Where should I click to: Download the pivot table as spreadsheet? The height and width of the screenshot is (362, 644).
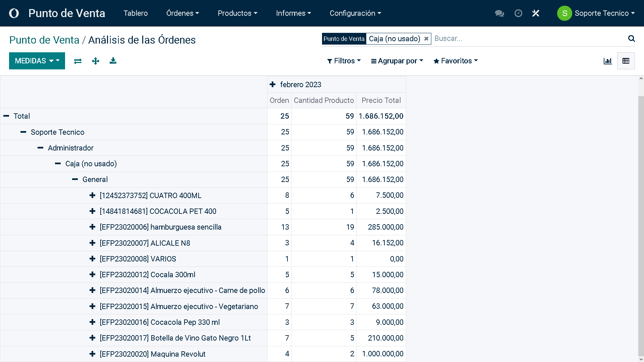point(113,61)
